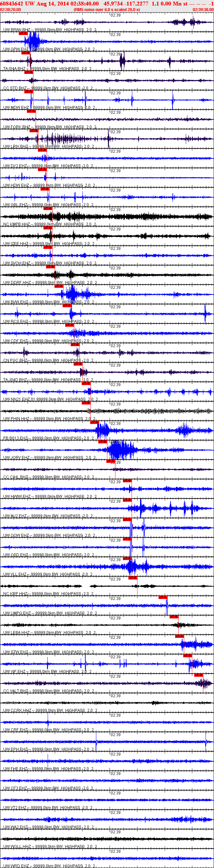Select the red pick marker on UW BVW trace

coord(59,286)
